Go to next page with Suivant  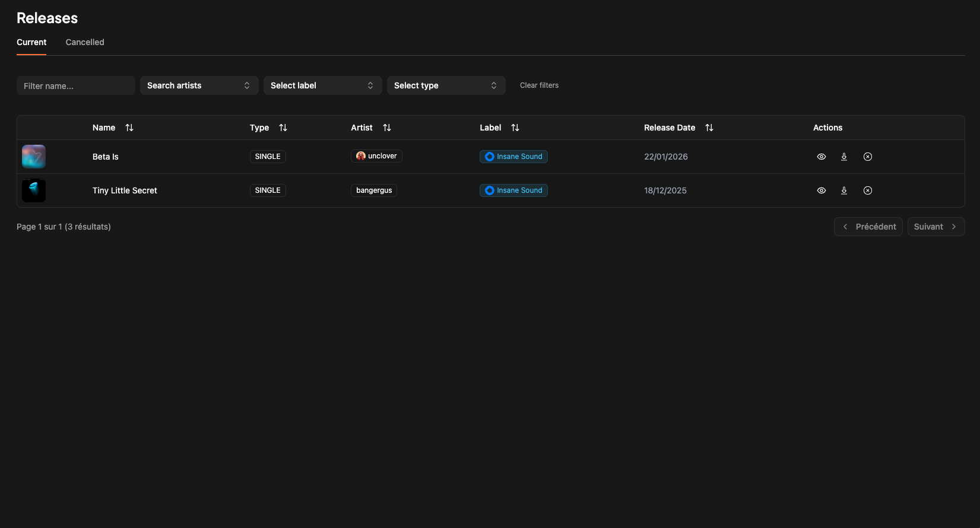point(936,227)
